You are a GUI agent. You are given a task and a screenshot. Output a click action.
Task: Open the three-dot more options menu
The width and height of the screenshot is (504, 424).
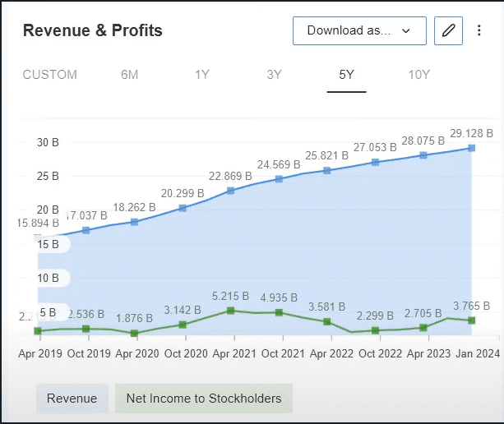click(479, 31)
